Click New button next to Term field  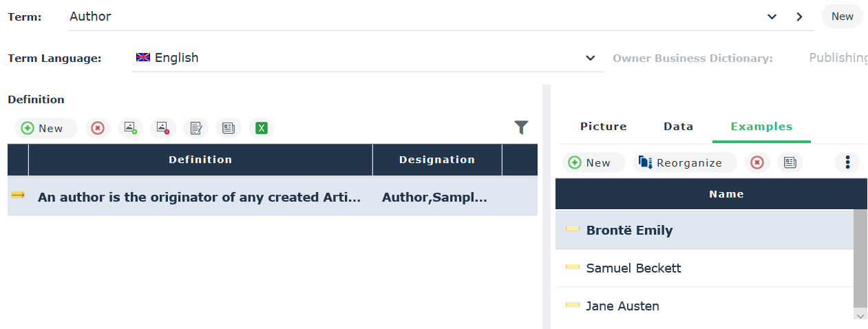tap(842, 17)
